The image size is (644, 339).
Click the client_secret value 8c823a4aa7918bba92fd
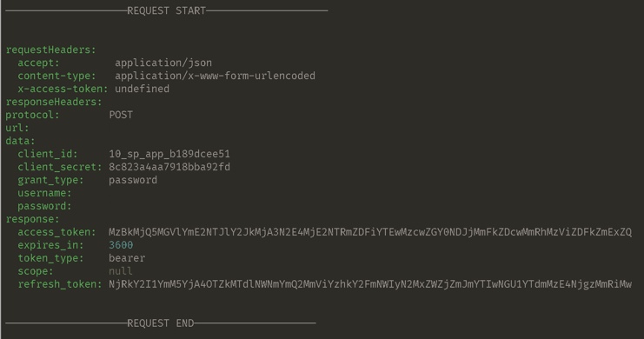pos(169,167)
